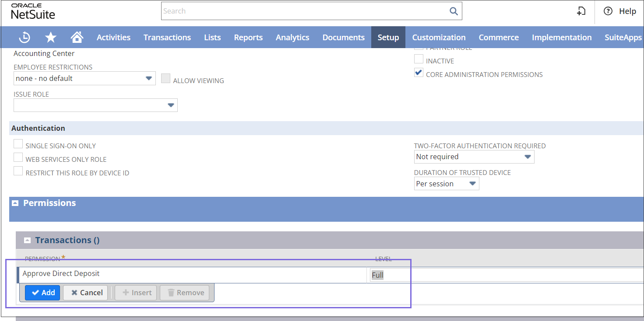
Task: Open the Two-Factor Authentication Required dropdown
Action: (528, 156)
